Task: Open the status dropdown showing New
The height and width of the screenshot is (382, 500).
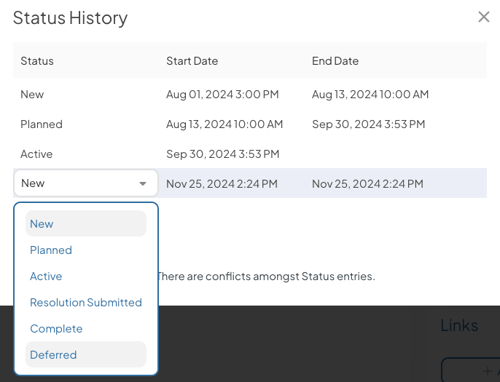Action: [x=86, y=183]
